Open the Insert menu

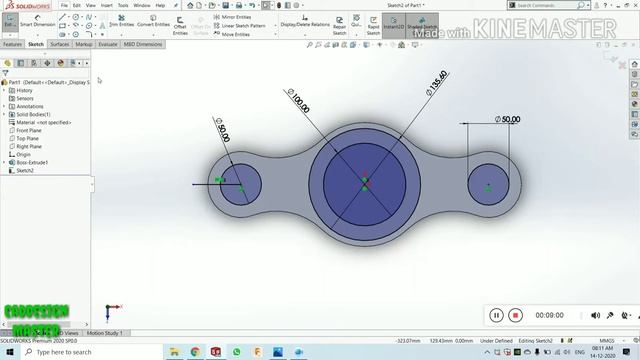pyautogui.click(x=107, y=5)
